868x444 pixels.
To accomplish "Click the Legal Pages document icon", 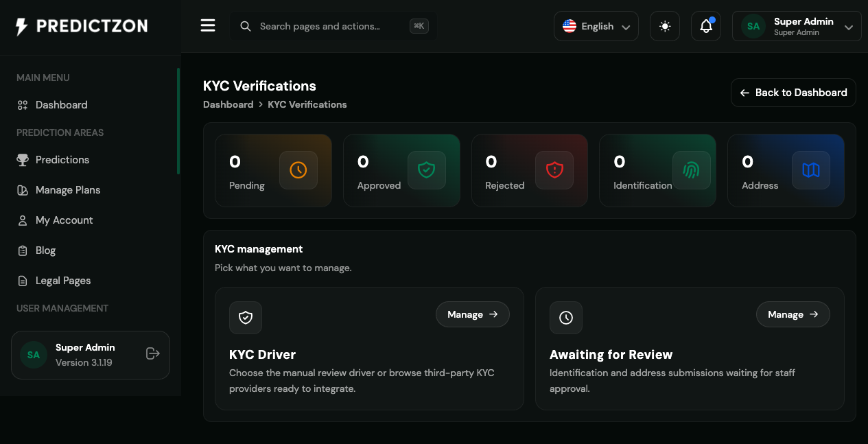I will pyautogui.click(x=23, y=281).
